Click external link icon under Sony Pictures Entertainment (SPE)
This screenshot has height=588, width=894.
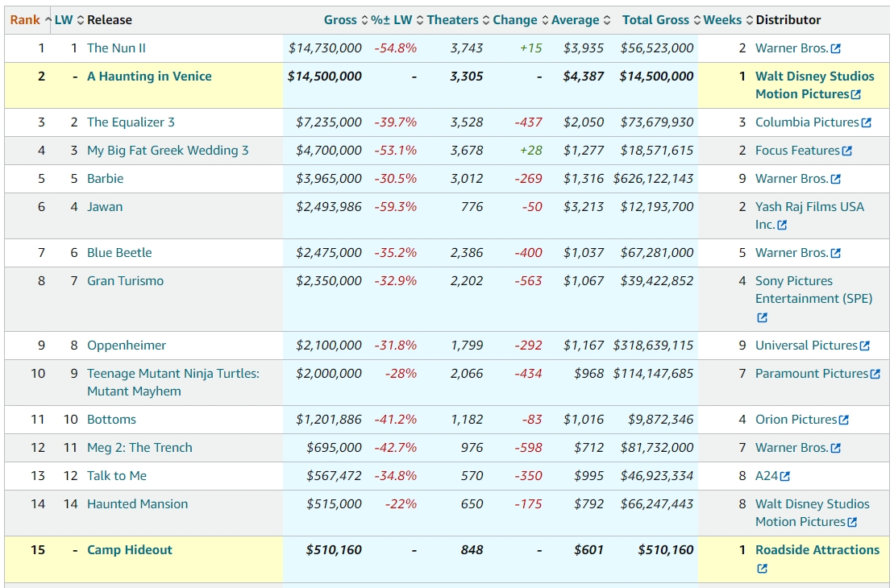[763, 317]
